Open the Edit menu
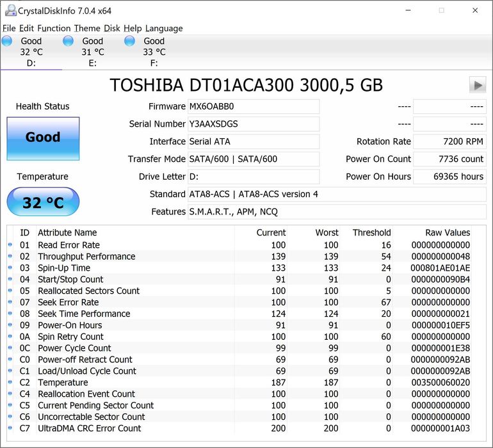The image size is (493, 448). pos(26,28)
